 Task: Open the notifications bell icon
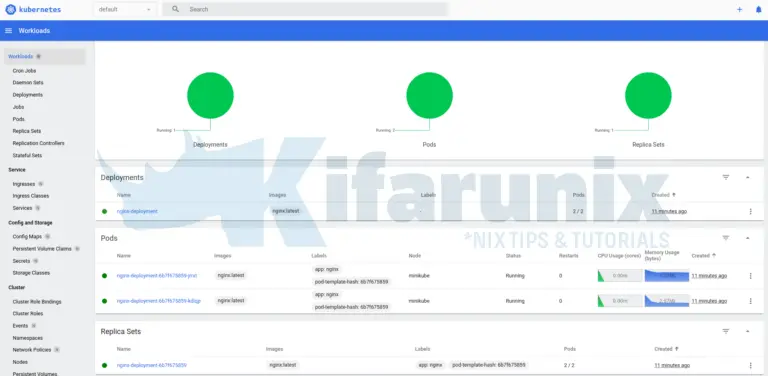click(758, 9)
